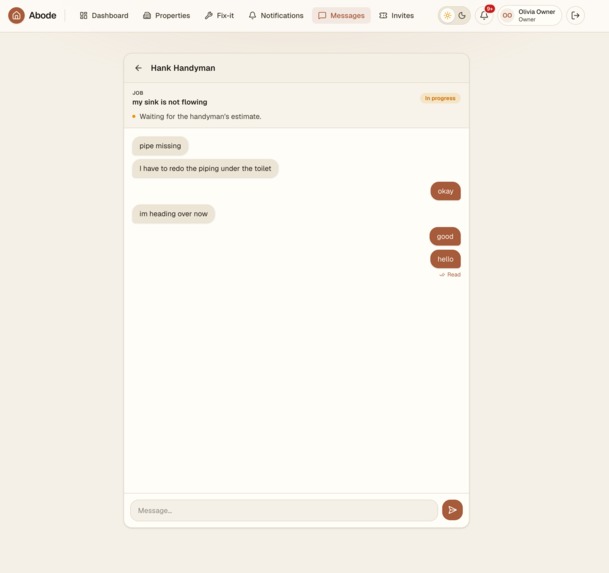Image resolution: width=609 pixels, height=573 pixels.
Task: Go back with the arrow beside Hank Handyman
Action: coord(138,68)
